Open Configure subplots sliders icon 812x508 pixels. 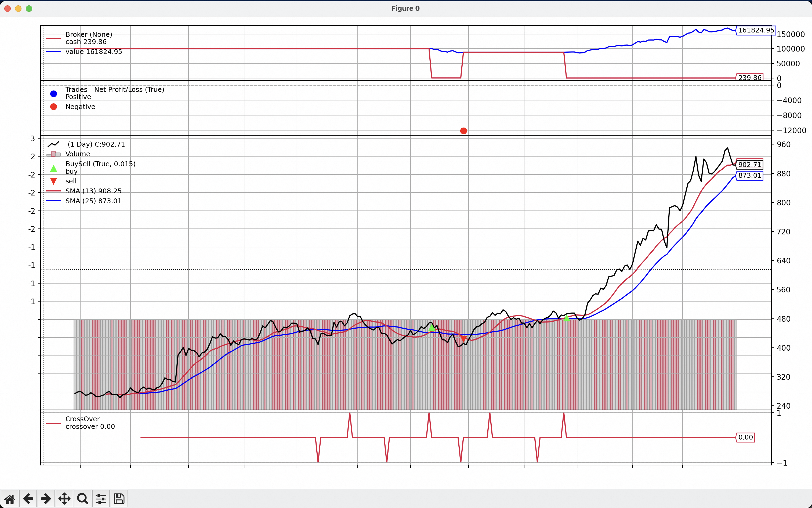click(101, 499)
